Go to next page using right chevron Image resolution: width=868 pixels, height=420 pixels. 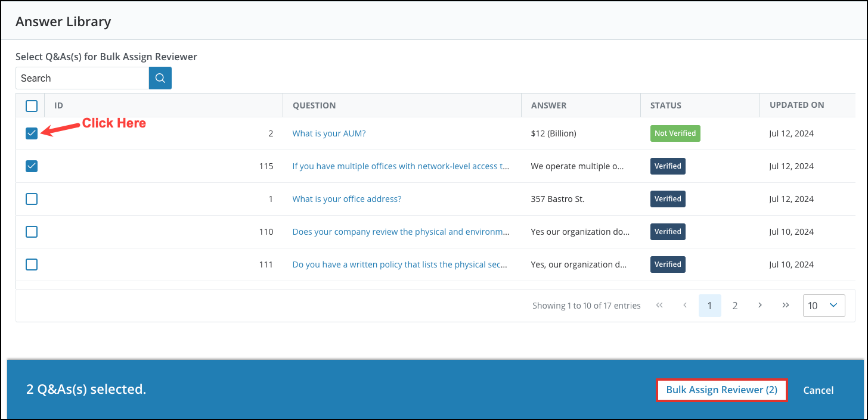coord(760,305)
